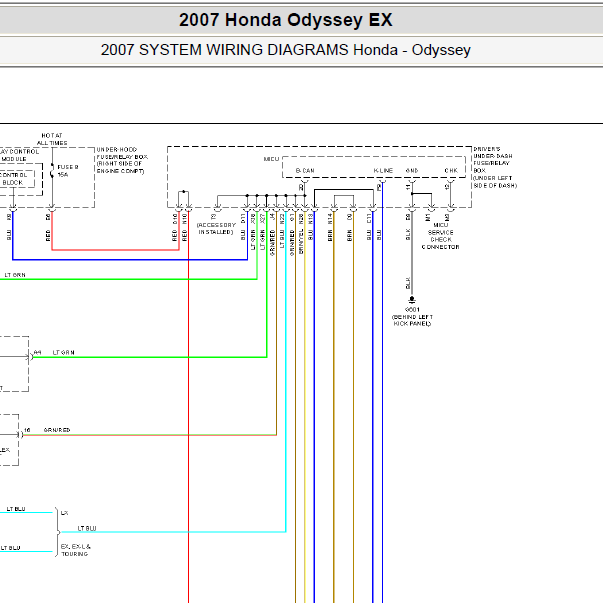Click the 'M2' connector pin label
The width and height of the screenshot is (603, 603).
click(x=447, y=217)
